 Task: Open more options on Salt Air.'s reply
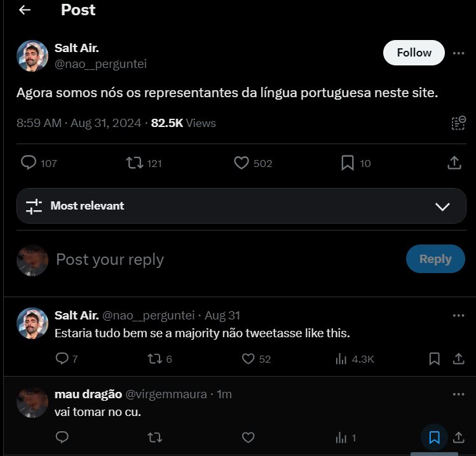click(x=458, y=316)
